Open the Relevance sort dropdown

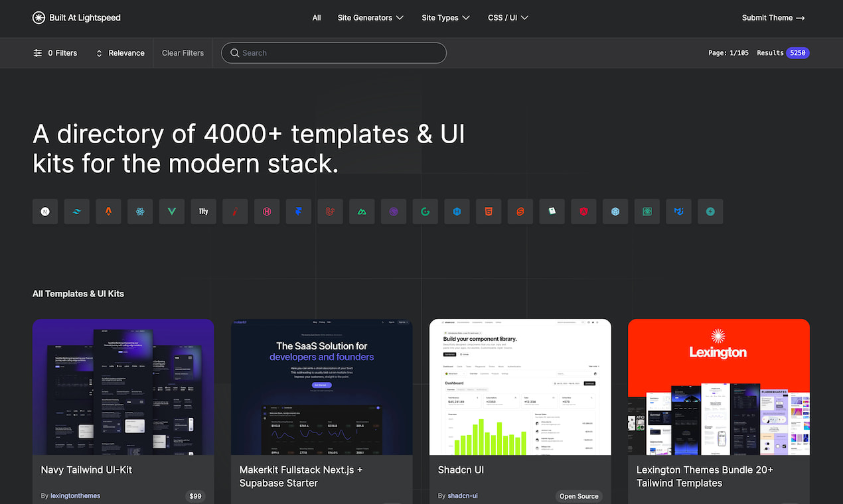120,53
